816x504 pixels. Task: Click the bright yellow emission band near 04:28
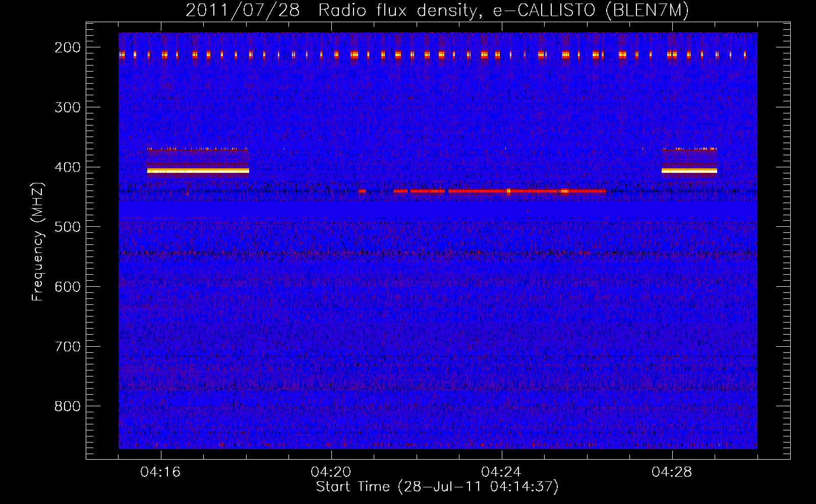(689, 171)
